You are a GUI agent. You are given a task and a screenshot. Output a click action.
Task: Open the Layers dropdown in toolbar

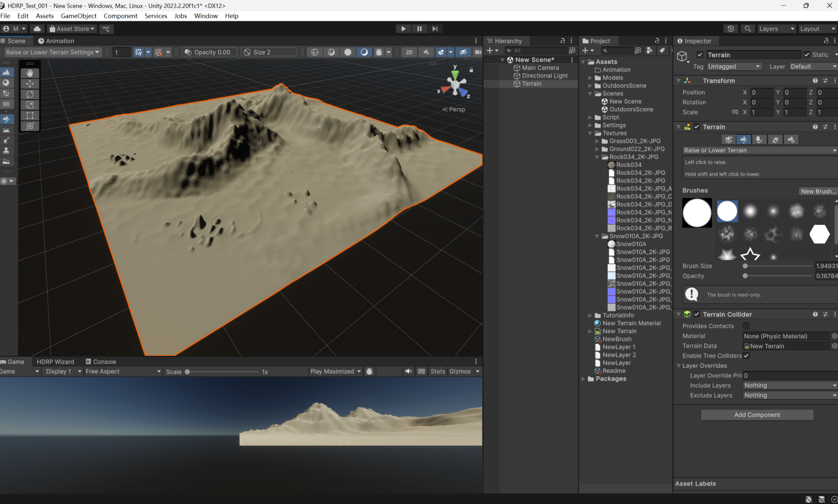(776, 29)
